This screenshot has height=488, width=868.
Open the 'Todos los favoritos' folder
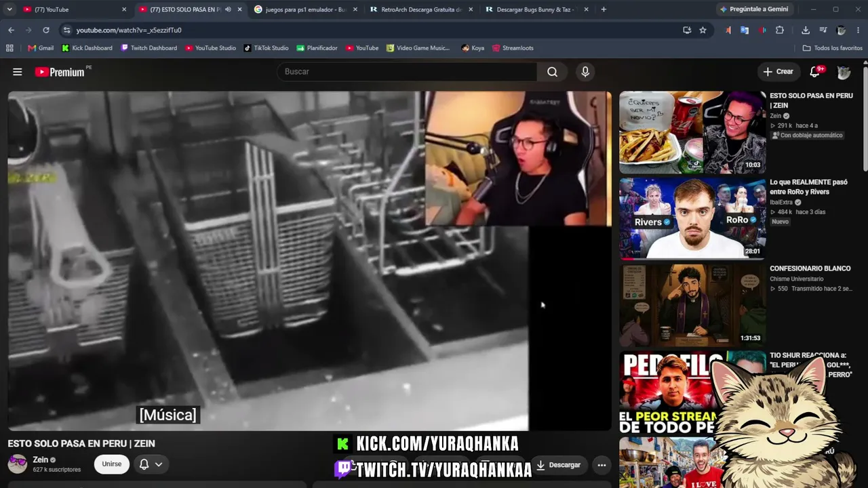pyautogui.click(x=832, y=48)
